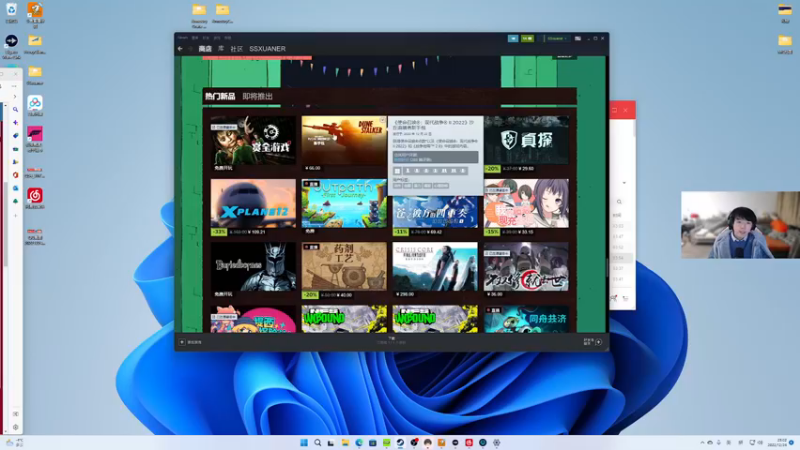Open the weather widget on taskbar
The width and height of the screenshot is (800, 450).
(x=14, y=442)
